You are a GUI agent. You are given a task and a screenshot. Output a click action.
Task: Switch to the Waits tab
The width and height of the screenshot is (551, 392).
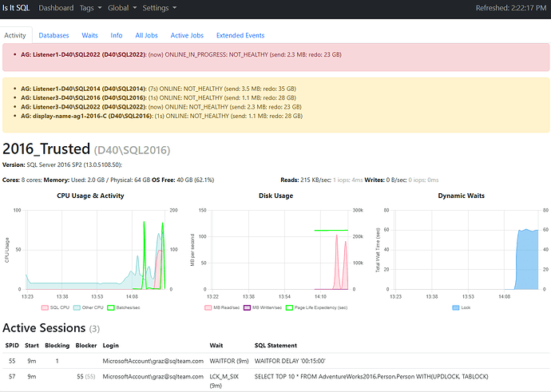pyautogui.click(x=89, y=35)
